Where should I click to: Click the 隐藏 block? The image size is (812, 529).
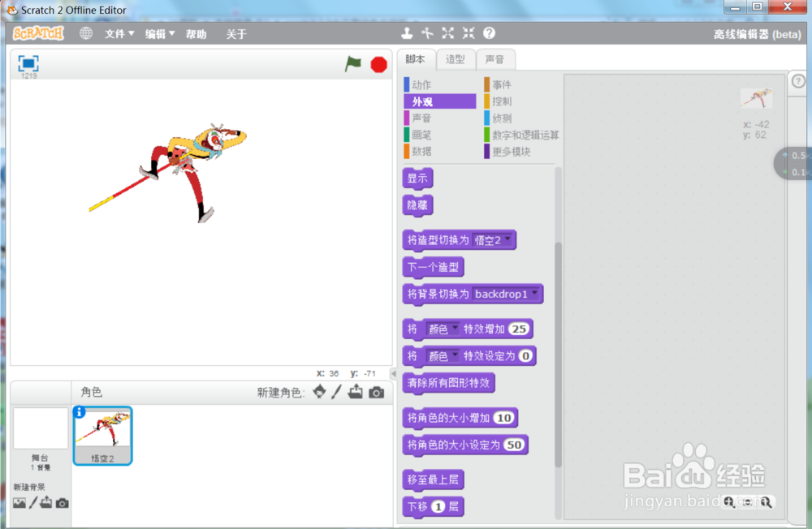pos(417,205)
